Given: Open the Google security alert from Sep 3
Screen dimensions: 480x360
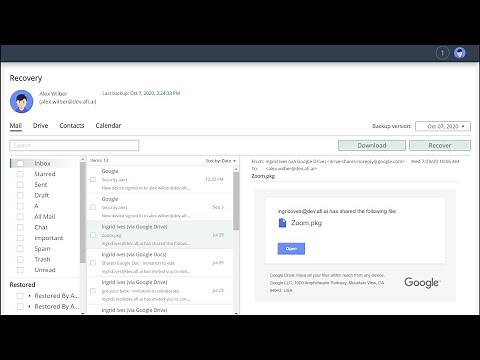Looking at the screenshot, I should [160, 207].
